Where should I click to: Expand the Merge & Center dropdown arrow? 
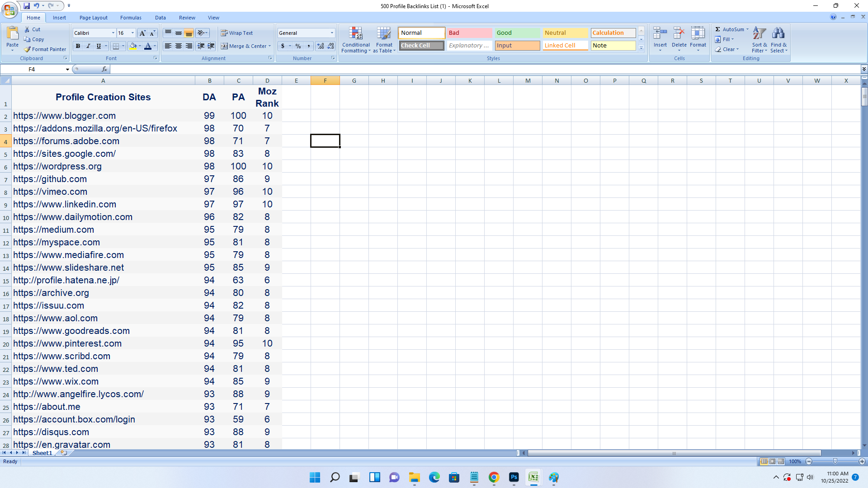pyautogui.click(x=270, y=46)
